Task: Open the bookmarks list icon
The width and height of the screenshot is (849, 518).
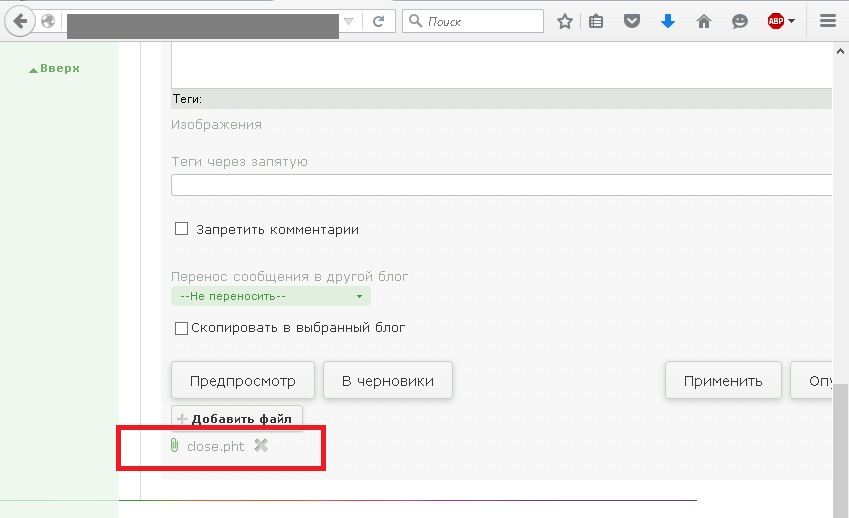Action: coord(596,22)
